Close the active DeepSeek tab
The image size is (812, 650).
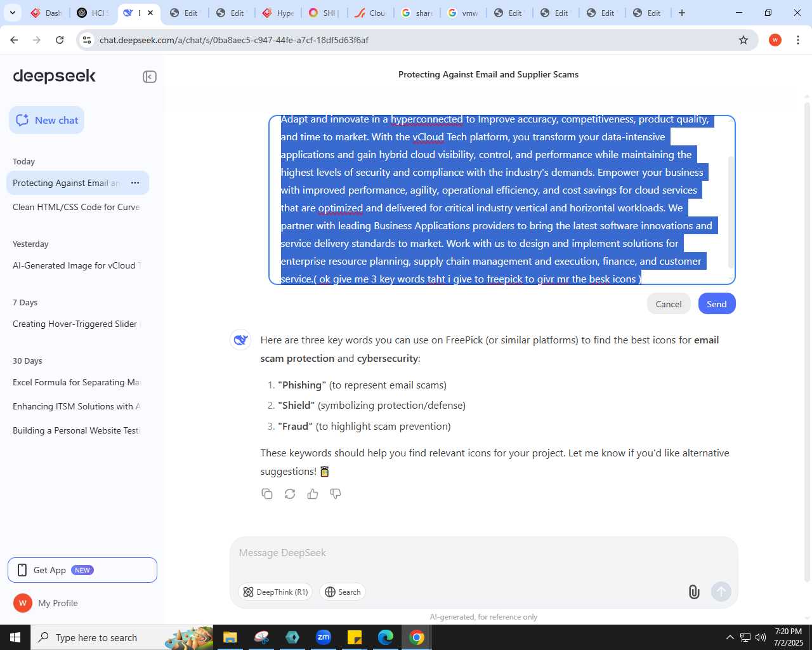(150, 13)
